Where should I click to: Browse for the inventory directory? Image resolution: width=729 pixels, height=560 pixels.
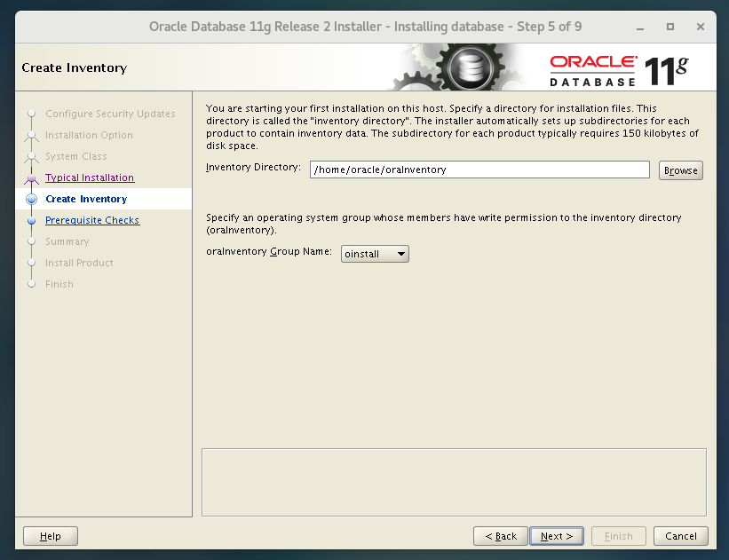[x=681, y=170]
